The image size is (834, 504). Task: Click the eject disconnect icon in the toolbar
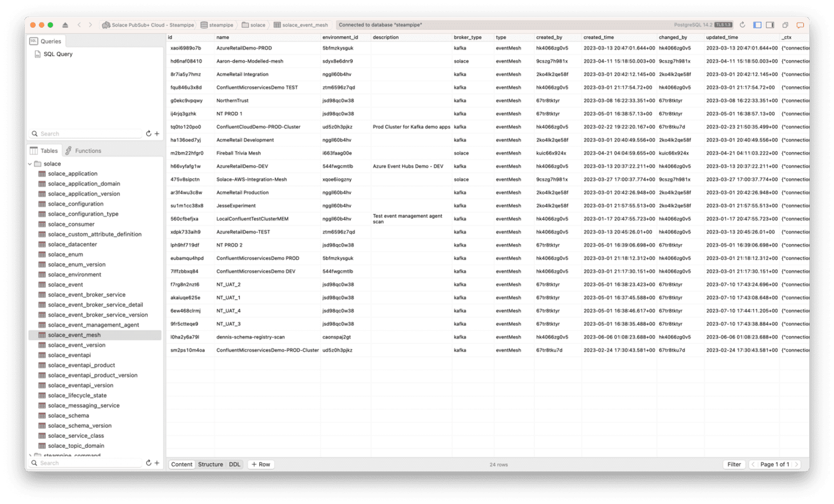pos(65,25)
